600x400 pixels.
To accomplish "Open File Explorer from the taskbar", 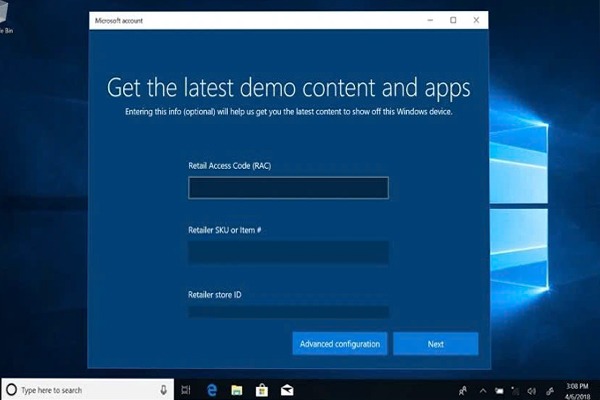I will [x=236, y=390].
